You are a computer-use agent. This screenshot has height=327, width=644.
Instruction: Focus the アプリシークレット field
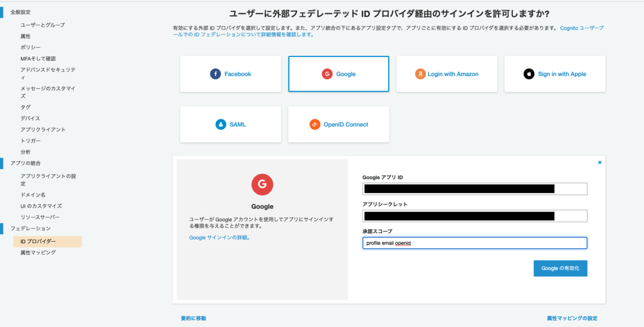coord(475,216)
